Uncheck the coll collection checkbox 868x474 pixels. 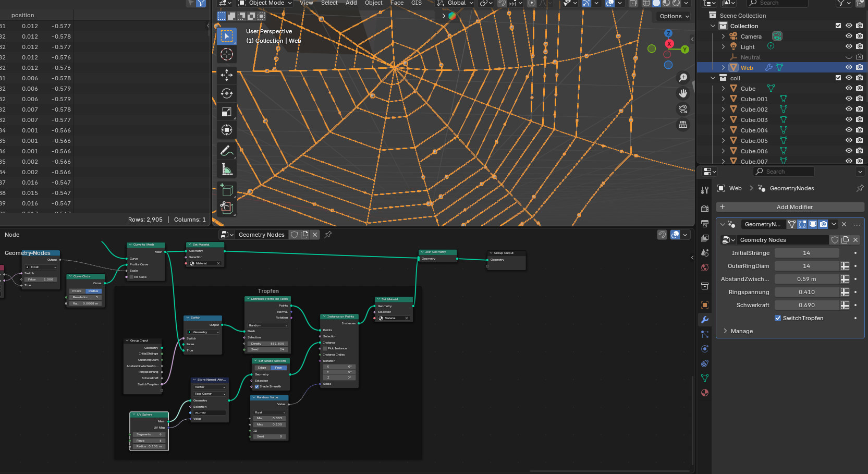coord(838,78)
